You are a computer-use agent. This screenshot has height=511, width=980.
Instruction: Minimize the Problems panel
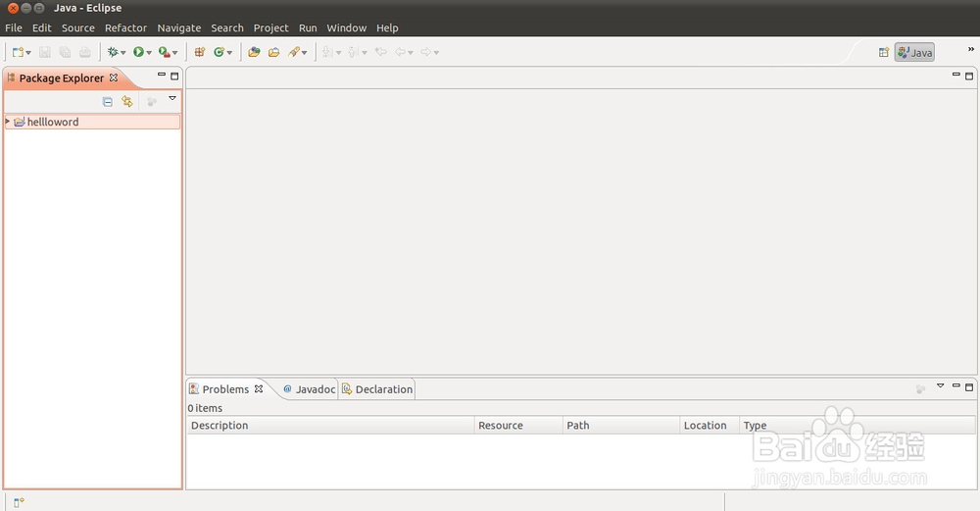(955, 385)
